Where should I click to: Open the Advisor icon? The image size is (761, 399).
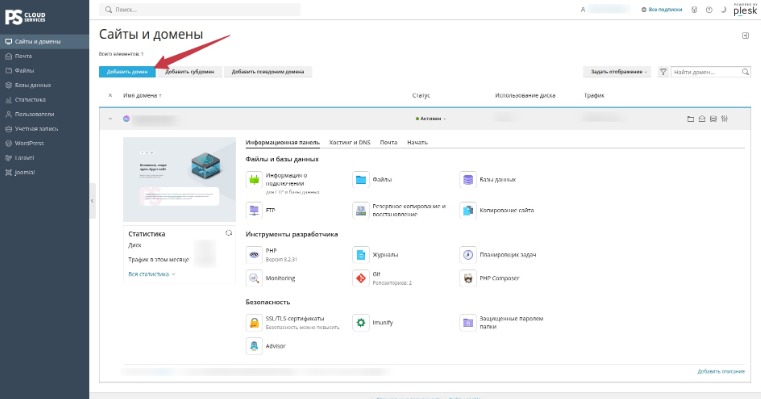coord(254,346)
